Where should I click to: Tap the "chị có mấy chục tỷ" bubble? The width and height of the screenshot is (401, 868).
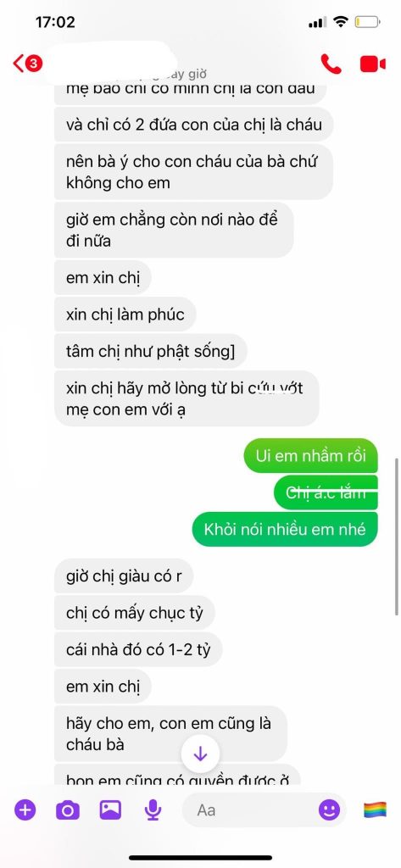click(x=135, y=613)
